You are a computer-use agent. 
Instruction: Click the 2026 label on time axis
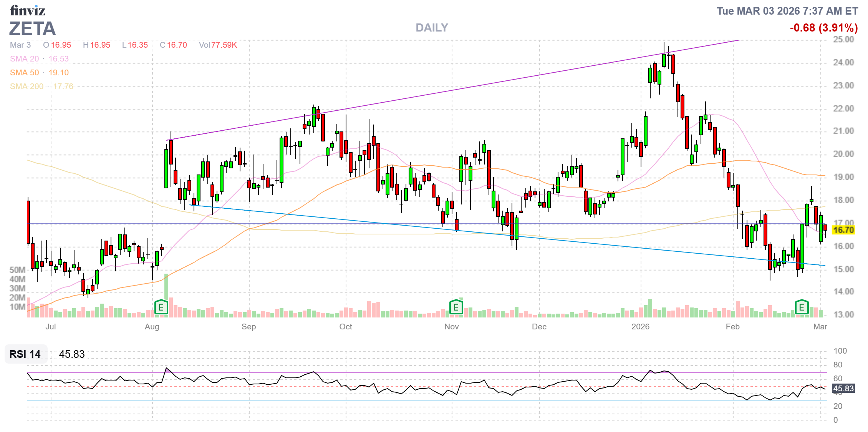[x=640, y=327]
